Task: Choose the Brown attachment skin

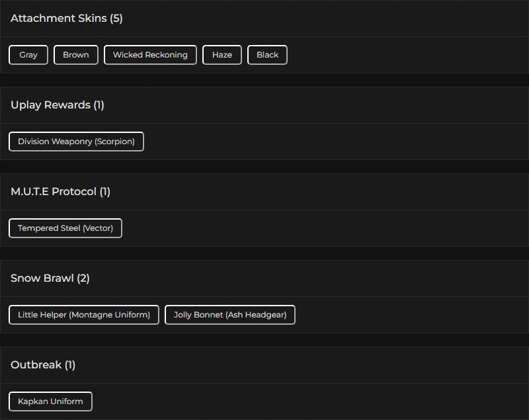Action: (76, 55)
